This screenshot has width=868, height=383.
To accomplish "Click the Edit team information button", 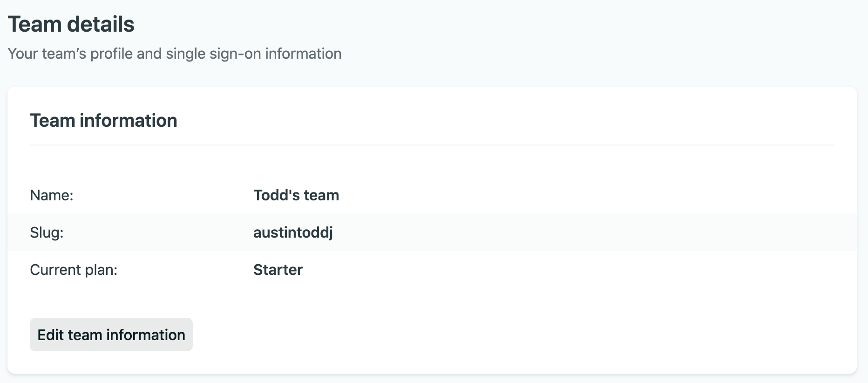I will (111, 335).
